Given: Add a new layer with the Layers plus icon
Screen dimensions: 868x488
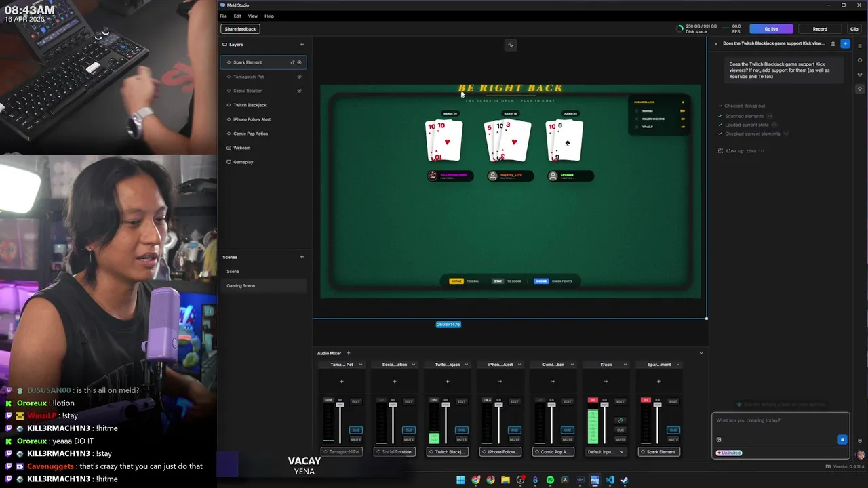Looking at the screenshot, I should click(x=302, y=45).
